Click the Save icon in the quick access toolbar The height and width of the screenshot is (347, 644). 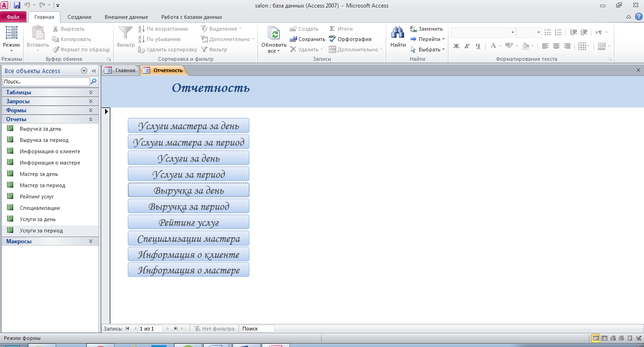[17, 5]
